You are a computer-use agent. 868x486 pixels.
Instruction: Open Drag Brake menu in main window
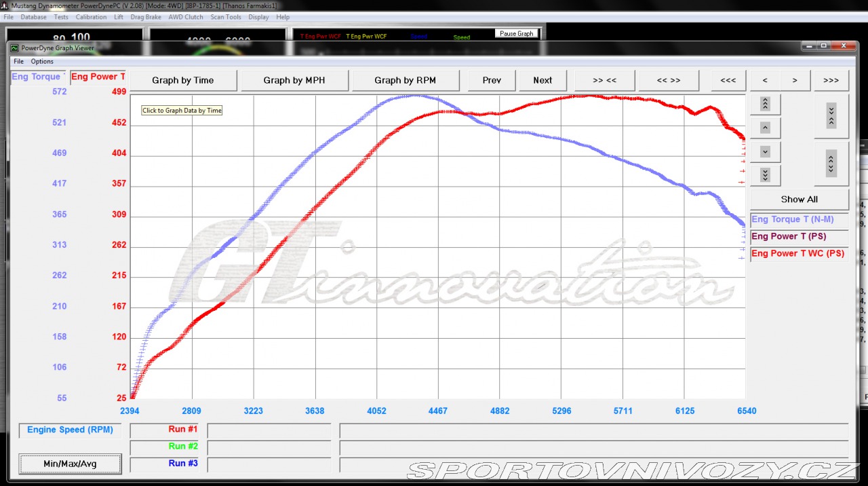[x=146, y=17]
